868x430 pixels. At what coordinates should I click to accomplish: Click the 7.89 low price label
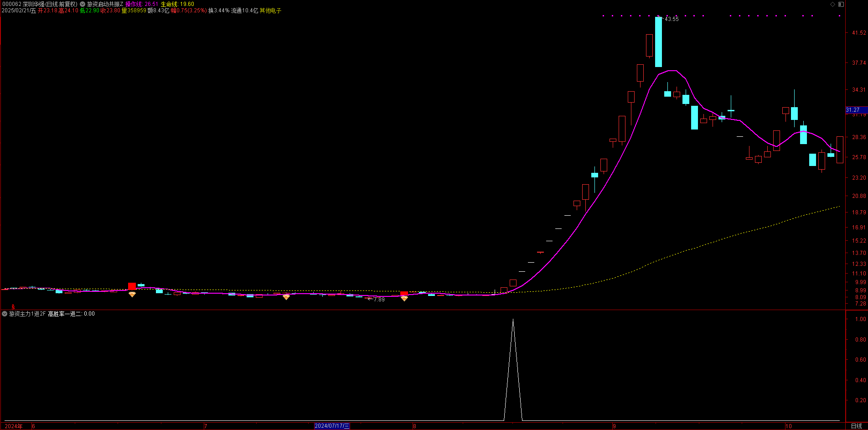click(x=379, y=300)
